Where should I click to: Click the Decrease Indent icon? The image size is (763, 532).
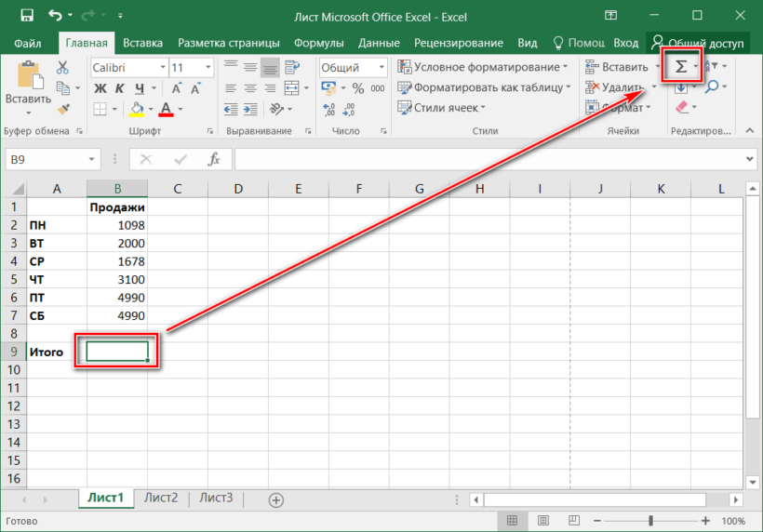231,109
